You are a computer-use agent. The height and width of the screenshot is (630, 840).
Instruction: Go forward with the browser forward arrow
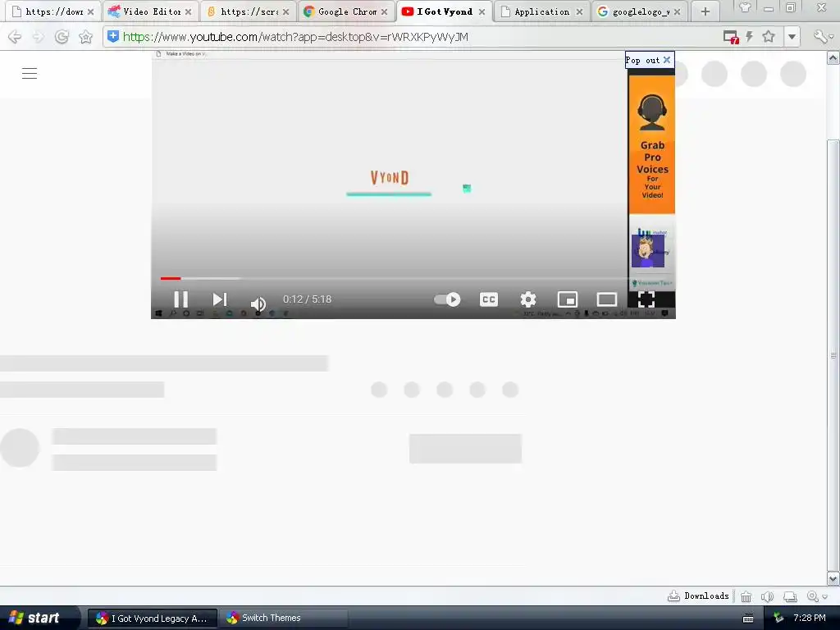[x=38, y=36]
